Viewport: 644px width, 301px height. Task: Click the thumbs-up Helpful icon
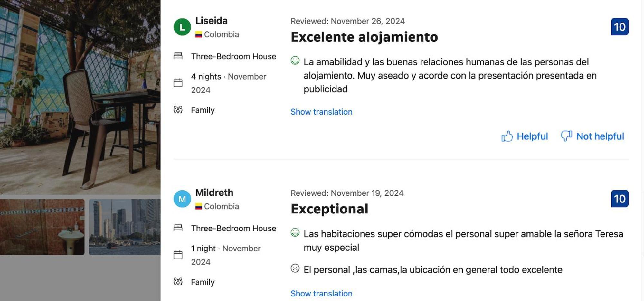pos(507,136)
